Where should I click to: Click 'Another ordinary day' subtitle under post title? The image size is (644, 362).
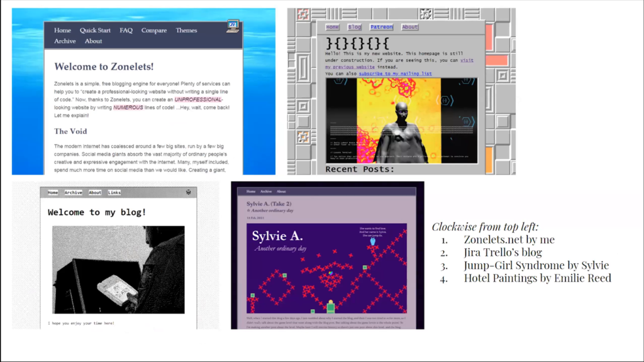pyautogui.click(x=272, y=211)
